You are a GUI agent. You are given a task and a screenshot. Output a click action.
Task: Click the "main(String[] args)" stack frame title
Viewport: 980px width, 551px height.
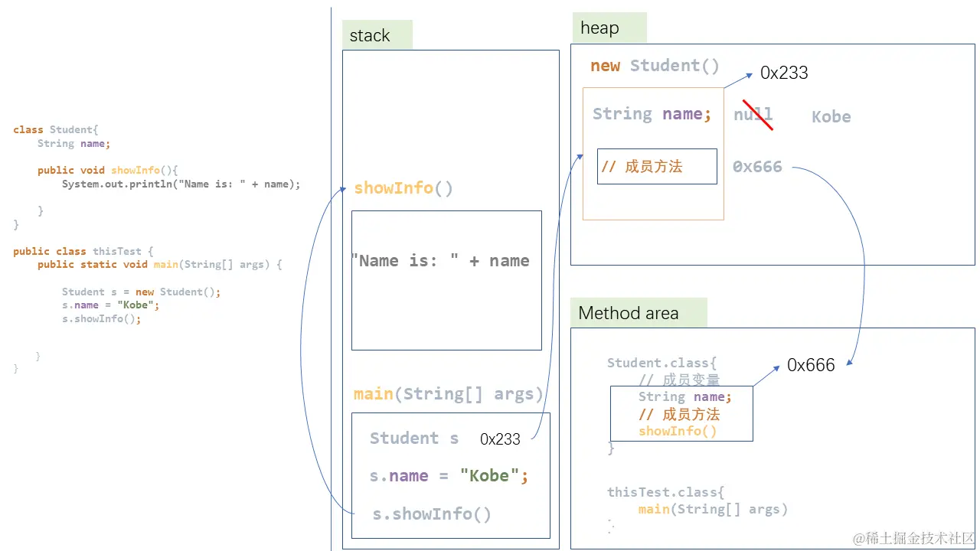pos(448,394)
